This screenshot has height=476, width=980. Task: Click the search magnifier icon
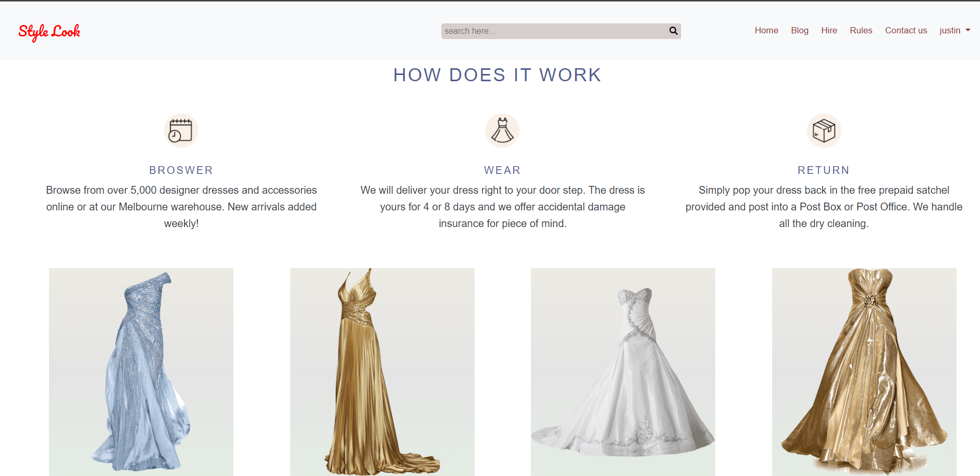click(673, 31)
